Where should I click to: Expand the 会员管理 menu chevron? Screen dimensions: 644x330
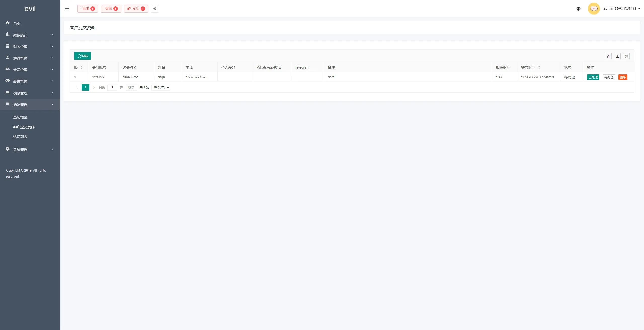[52, 70]
